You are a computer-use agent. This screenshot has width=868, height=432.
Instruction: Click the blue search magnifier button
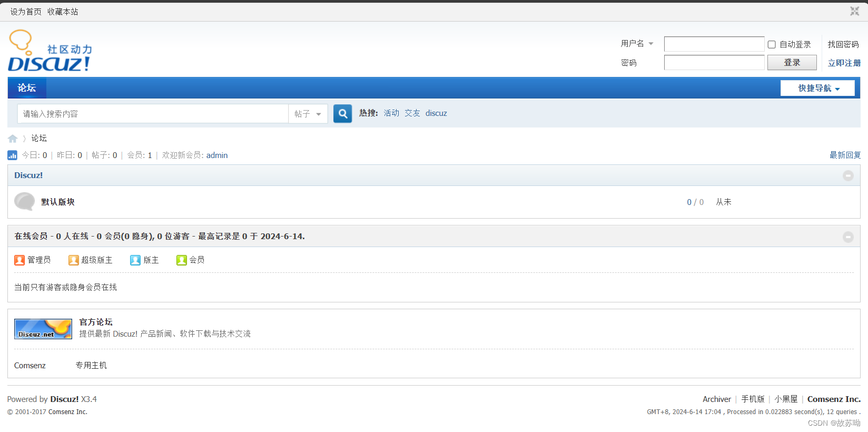coord(342,113)
